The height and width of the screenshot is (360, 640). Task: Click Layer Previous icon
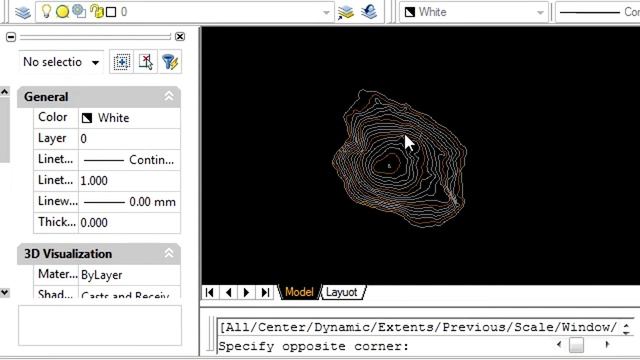click(369, 12)
